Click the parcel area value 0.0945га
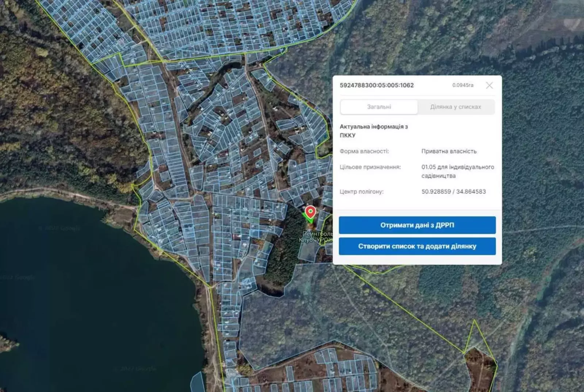Viewport: 584px width, 392px height. (x=462, y=85)
